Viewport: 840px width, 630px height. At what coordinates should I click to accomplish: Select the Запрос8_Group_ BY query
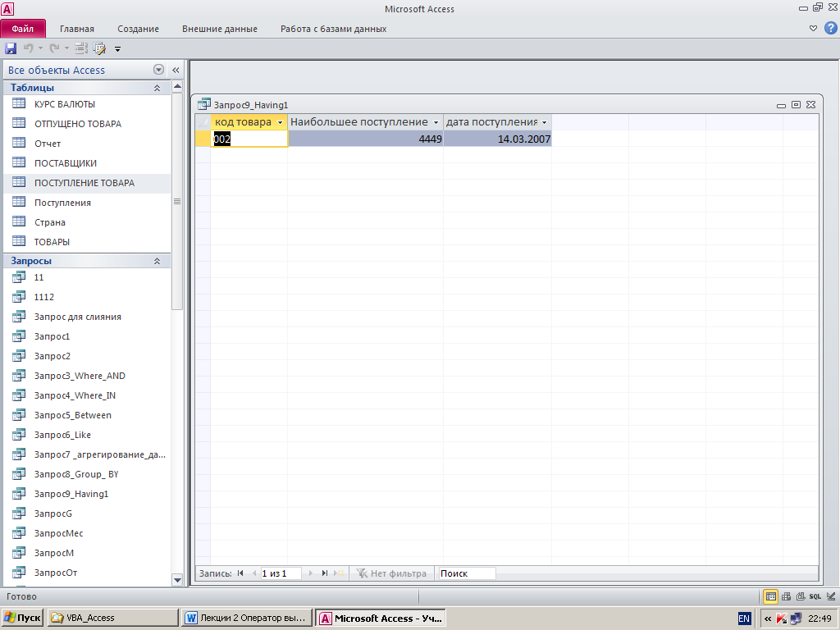point(87,474)
